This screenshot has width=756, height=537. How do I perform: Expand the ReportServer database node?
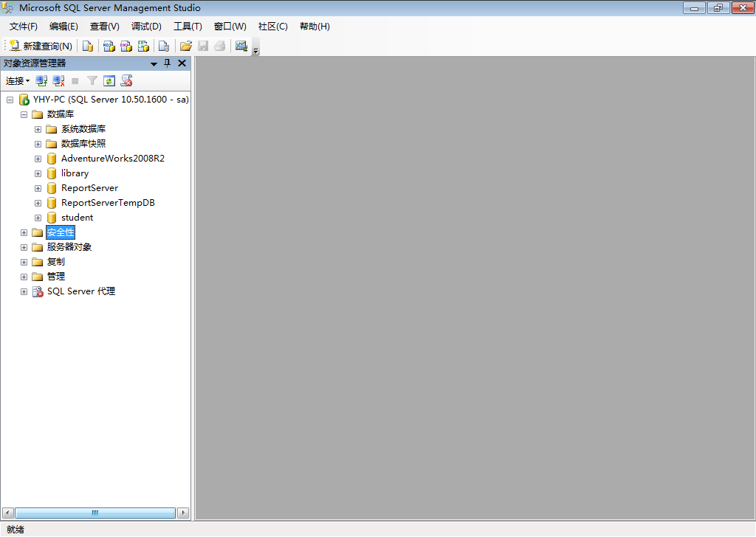[38, 188]
